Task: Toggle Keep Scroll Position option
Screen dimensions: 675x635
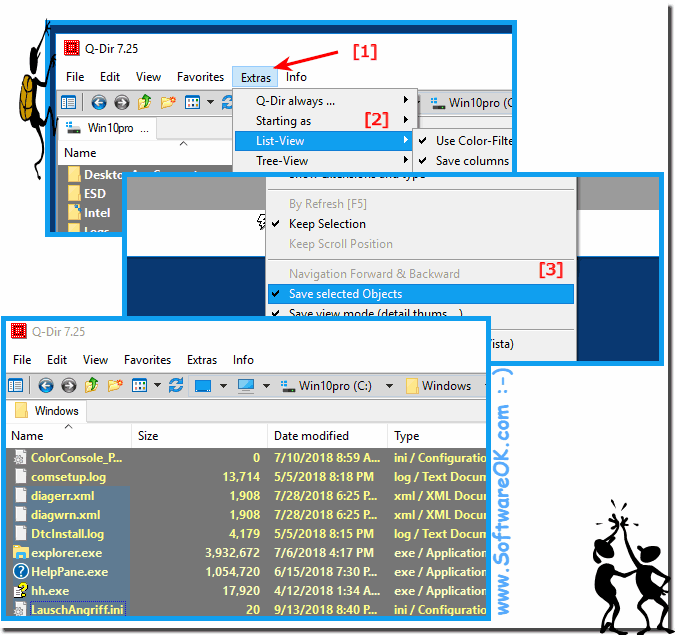Action: tap(341, 244)
